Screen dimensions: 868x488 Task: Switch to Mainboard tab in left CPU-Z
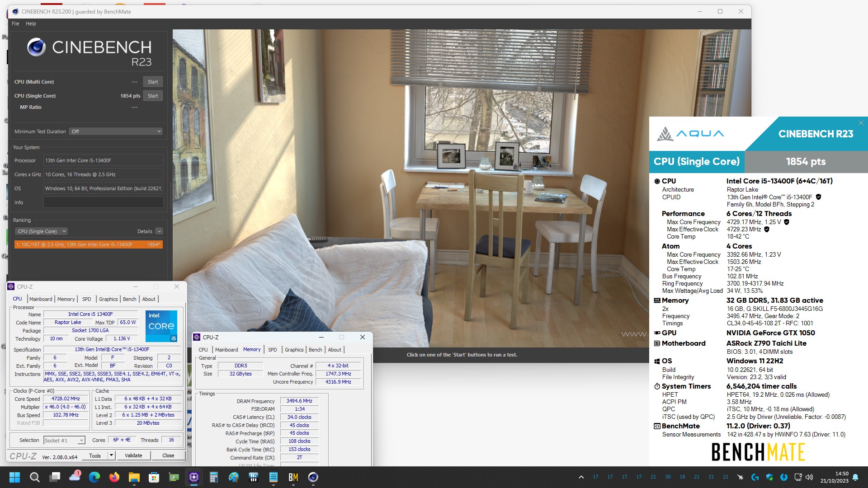[41, 299]
